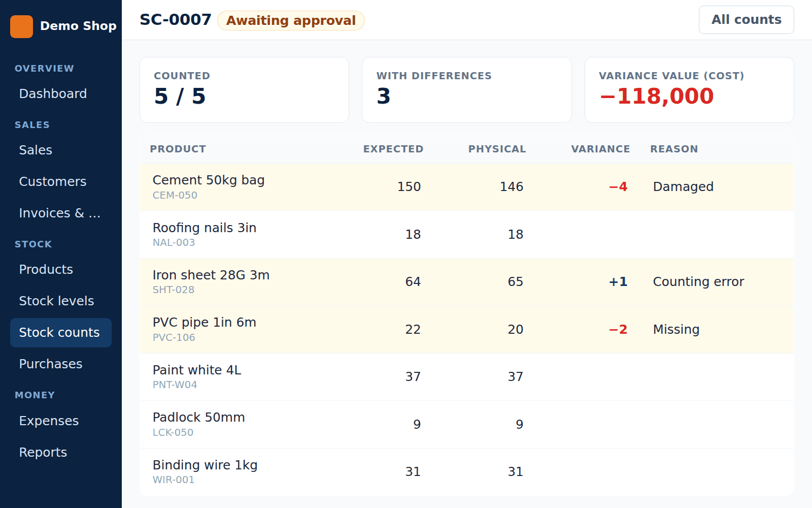Click the PNT-W04 SKU code
Screen dimensions: 812x508
(175, 385)
